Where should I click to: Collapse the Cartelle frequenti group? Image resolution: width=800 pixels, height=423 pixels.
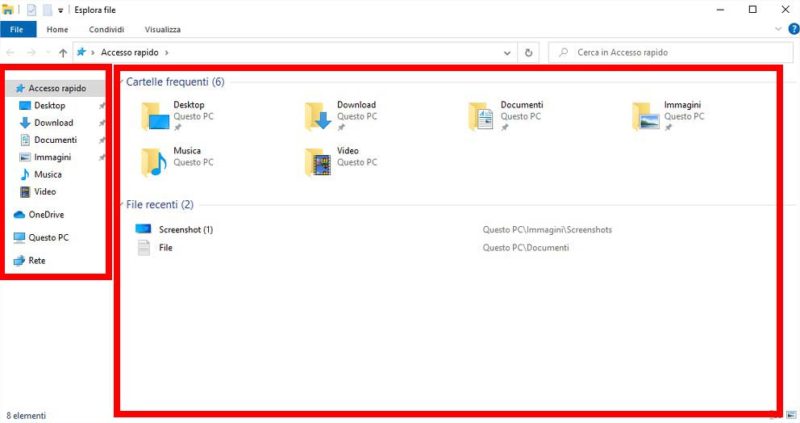[x=122, y=82]
